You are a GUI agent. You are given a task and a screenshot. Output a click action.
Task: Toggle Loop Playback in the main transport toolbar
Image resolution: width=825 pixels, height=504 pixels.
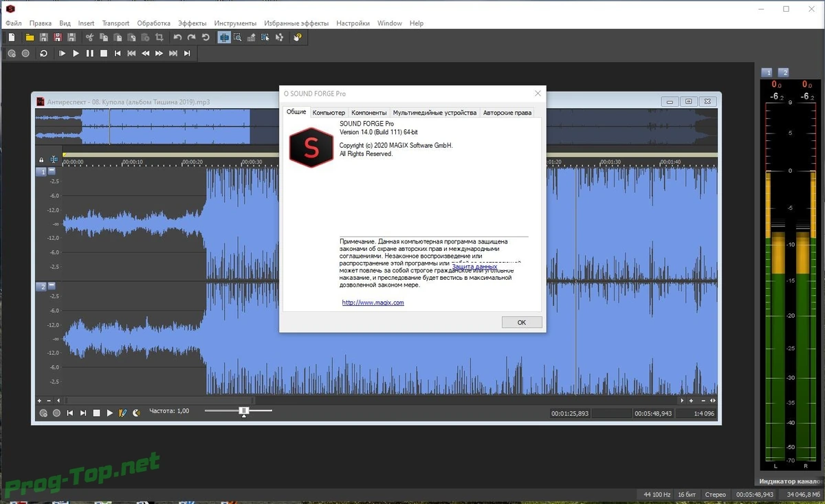43,53
